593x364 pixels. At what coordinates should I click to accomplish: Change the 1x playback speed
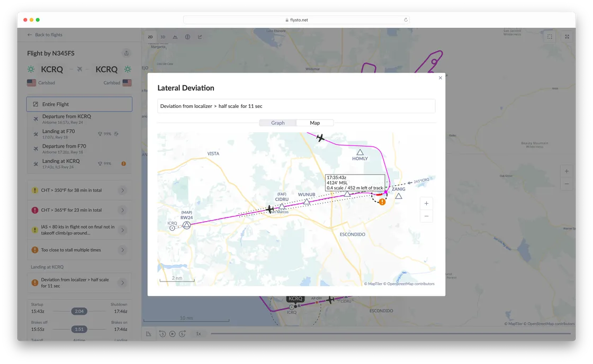(198, 334)
